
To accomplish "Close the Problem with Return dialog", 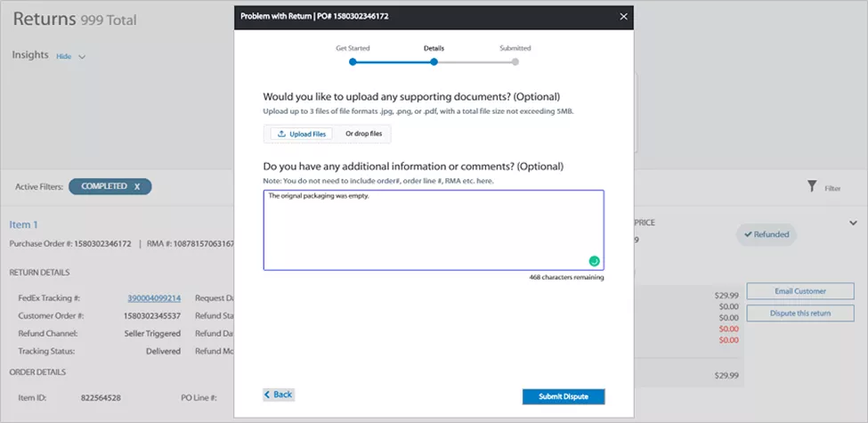I will click(622, 17).
